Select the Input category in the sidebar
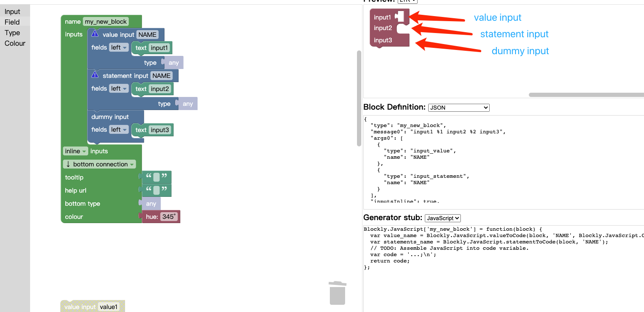 pos(12,11)
